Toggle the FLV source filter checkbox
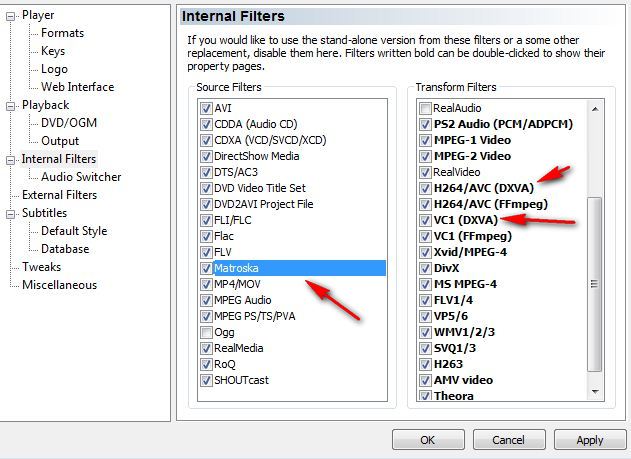 coord(206,252)
